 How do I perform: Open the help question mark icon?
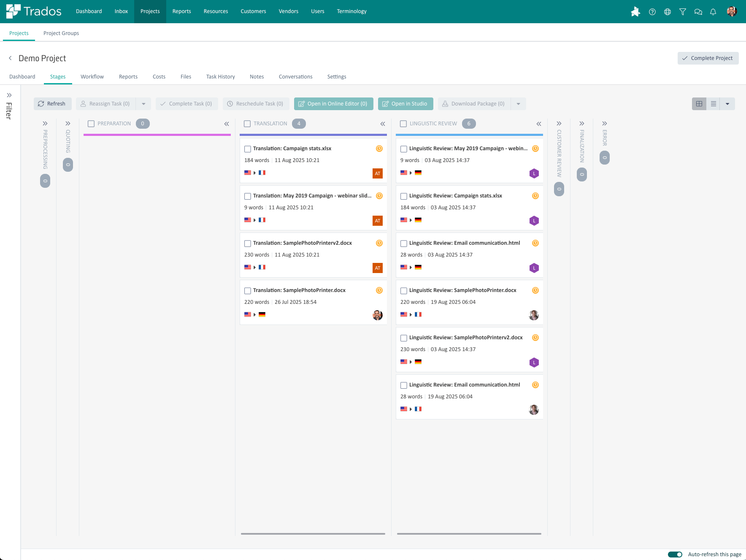click(x=652, y=12)
